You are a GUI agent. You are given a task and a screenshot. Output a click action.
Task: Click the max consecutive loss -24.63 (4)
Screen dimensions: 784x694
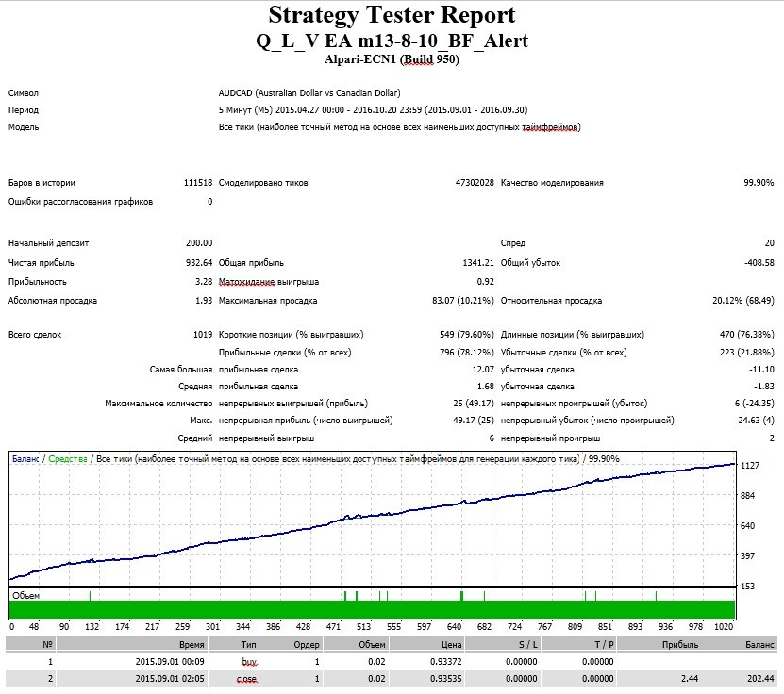pos(754,421)
